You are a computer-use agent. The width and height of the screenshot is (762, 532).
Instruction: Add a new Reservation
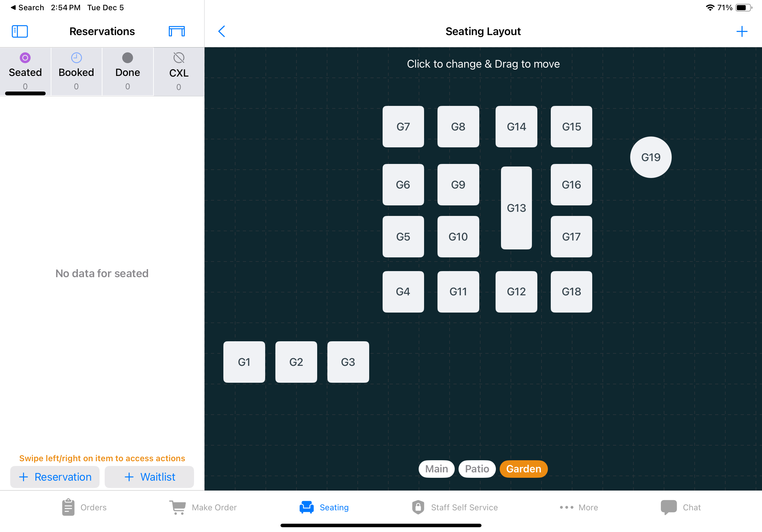(55, 477)
